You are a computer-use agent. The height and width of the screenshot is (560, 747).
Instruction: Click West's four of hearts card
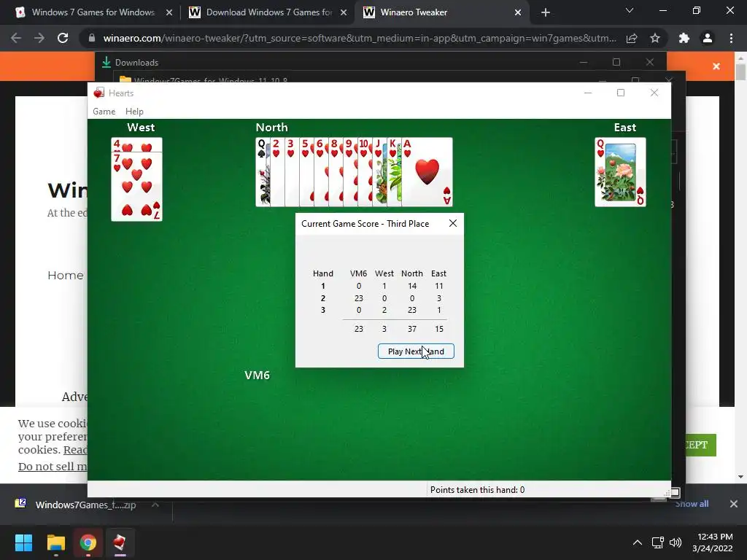click(136, 145)
